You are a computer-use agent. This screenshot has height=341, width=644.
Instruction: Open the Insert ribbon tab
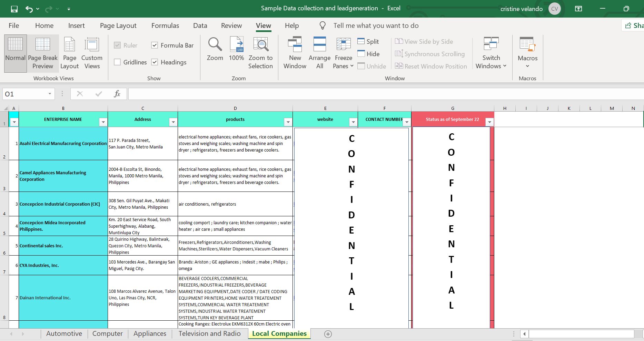tap(76, 25)
